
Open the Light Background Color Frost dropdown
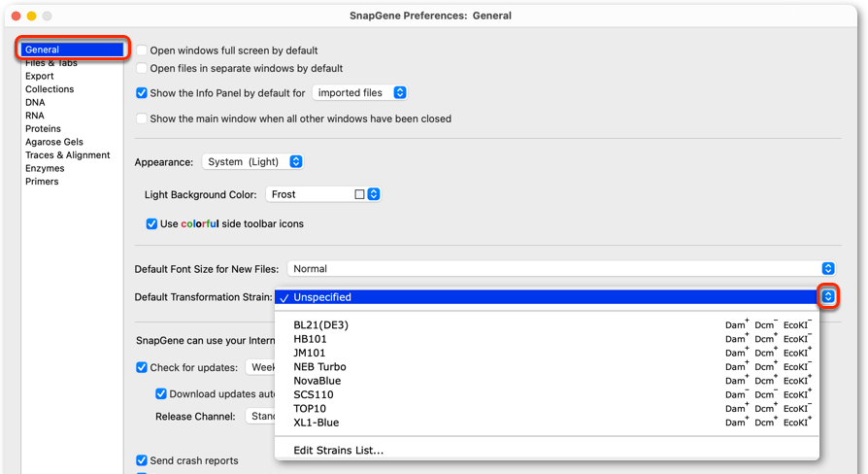tap(323, 194)
